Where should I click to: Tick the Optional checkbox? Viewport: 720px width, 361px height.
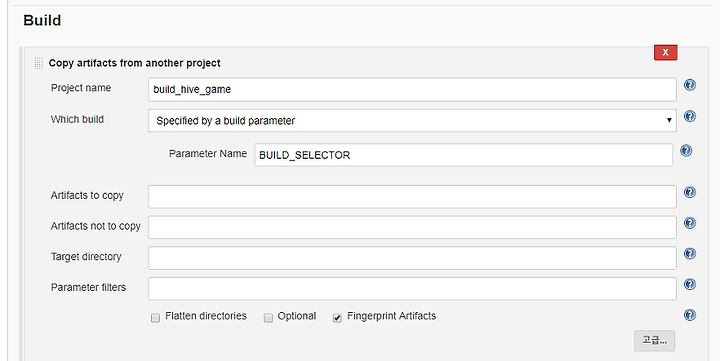coord(269,318)
